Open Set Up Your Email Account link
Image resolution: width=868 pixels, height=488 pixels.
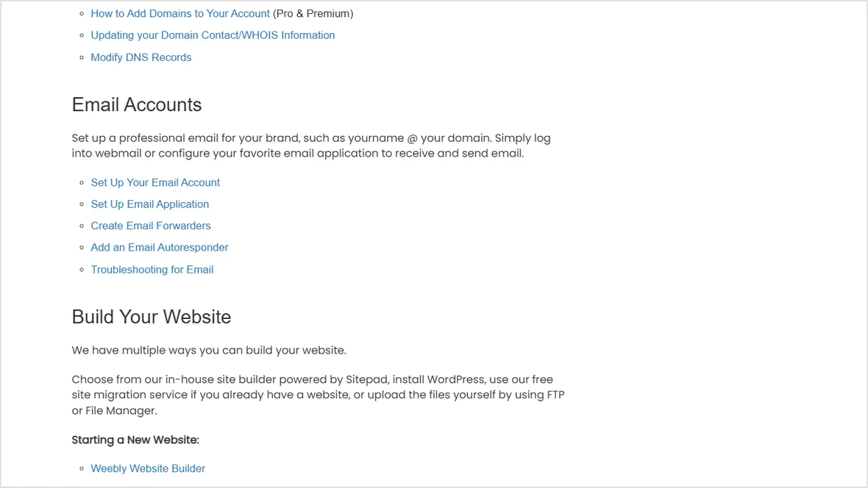(155, 182)
